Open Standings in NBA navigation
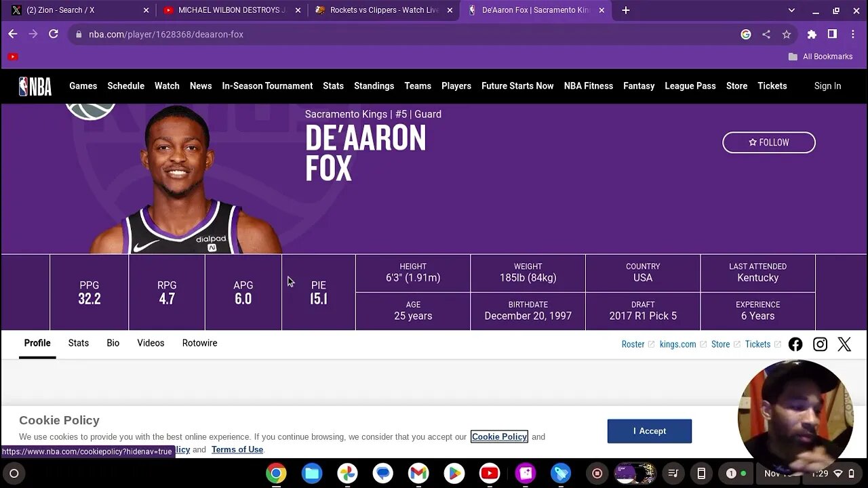The height and width of the screenshot is (488, 868). tap(374, 86)
